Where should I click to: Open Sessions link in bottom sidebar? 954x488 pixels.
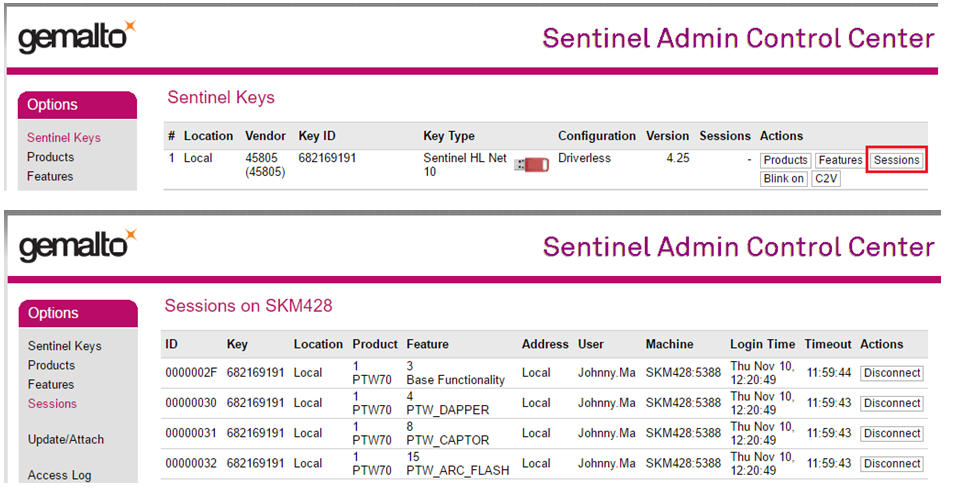(x=52, y=404)
